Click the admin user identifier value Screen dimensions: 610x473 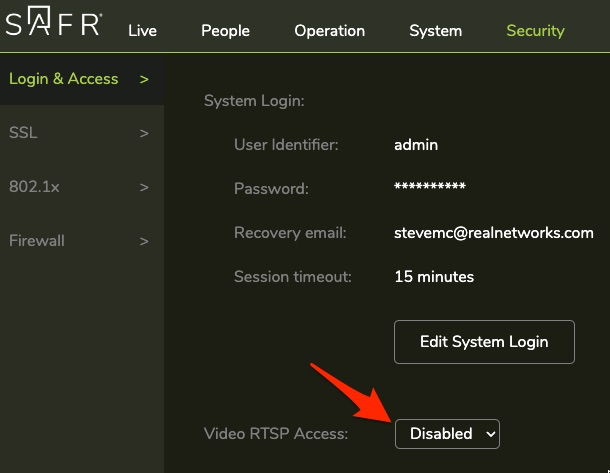[x=416, y=145]
